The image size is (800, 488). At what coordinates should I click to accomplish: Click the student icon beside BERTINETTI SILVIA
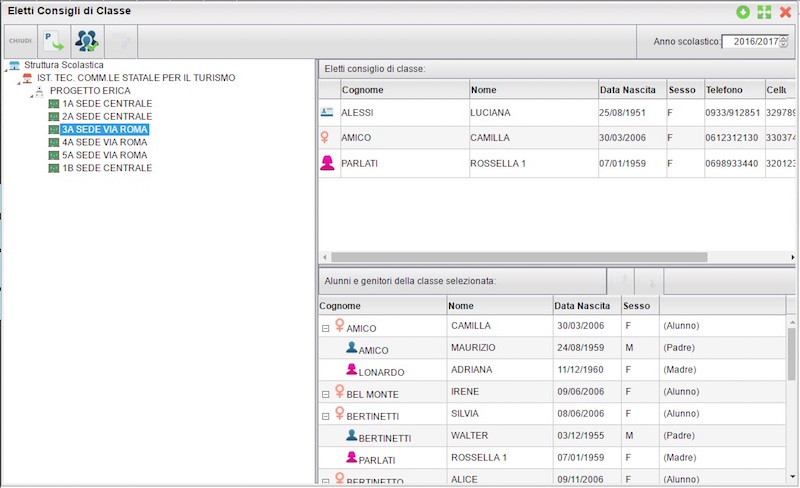pos(339,413)
